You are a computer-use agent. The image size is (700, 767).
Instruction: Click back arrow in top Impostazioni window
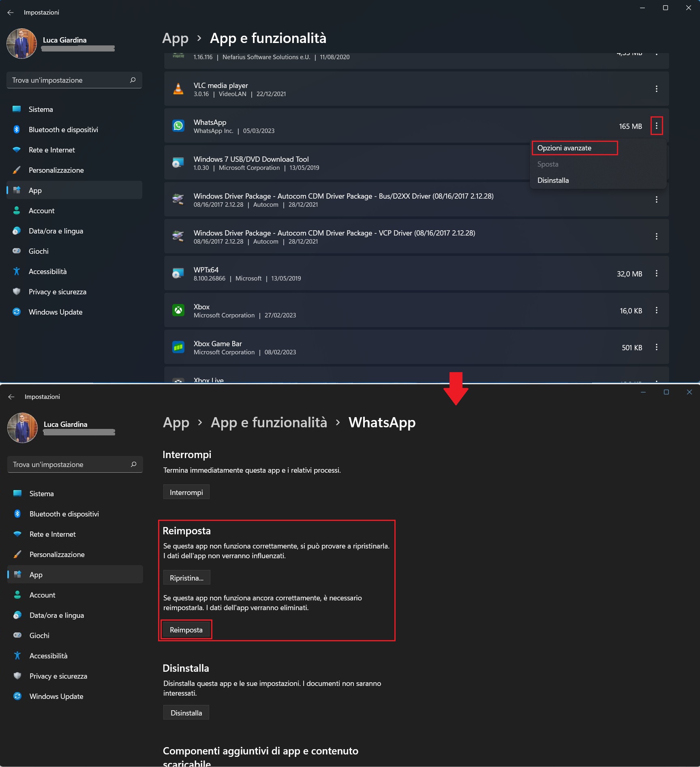(11, 13)
